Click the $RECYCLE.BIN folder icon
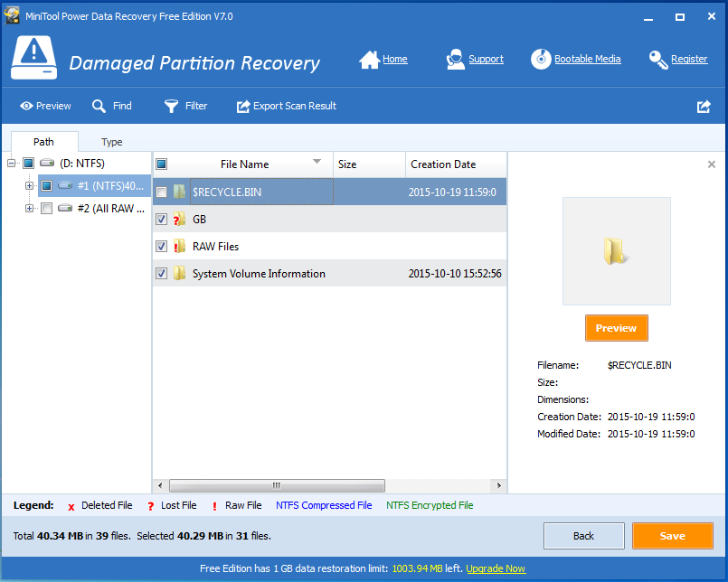This screenshot has height=582, width=728. tap(179, 192)
